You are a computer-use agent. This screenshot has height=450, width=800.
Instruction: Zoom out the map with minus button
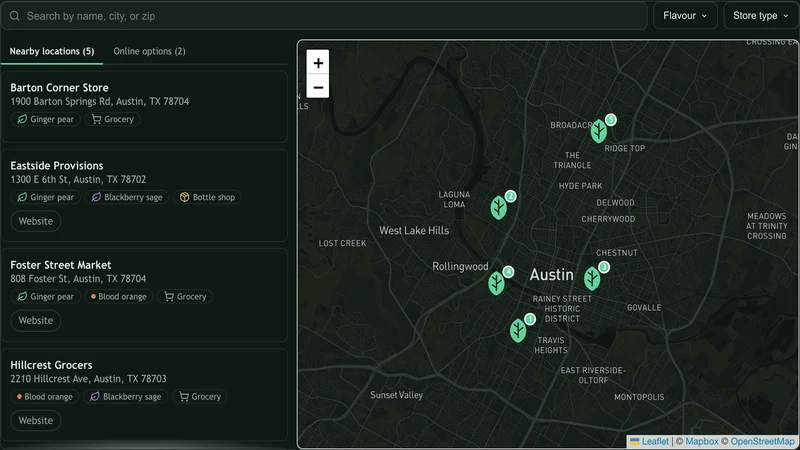pos(318,87)
